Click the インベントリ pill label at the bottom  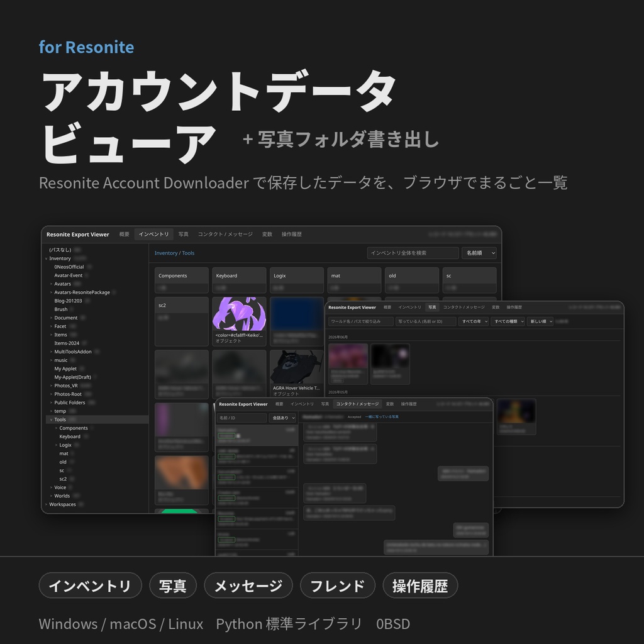point(91,586)
